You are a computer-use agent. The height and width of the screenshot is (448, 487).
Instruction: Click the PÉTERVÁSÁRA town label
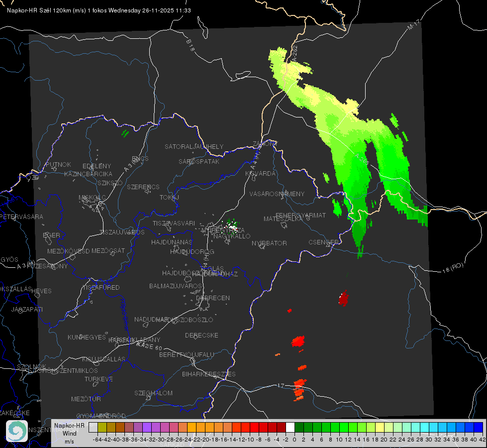(22, 217)
